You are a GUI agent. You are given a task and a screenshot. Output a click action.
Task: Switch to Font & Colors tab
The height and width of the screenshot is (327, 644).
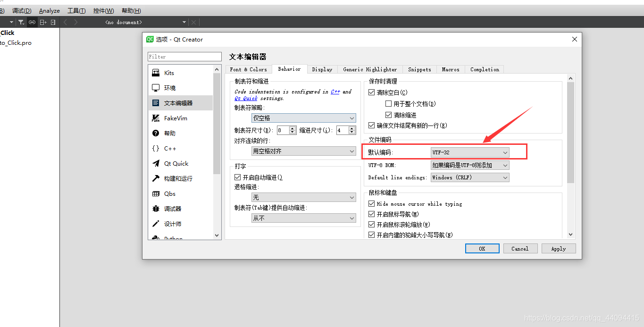tap(249, 69)
